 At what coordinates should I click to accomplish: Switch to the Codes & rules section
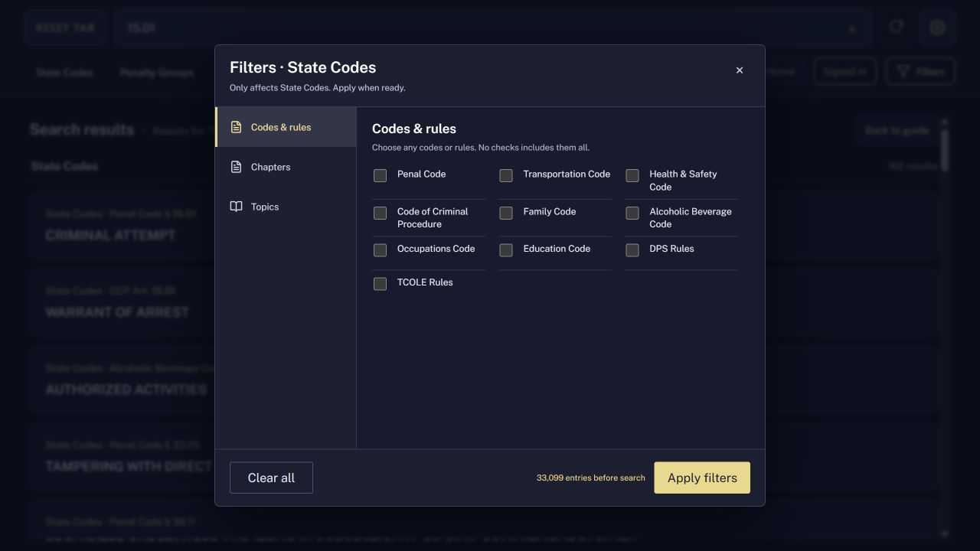pos(286,127)
